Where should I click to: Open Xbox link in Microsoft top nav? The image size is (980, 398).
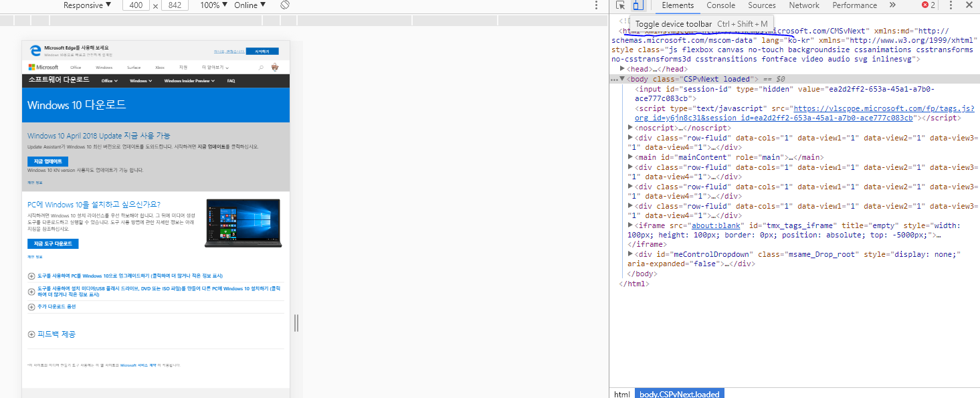160,68
